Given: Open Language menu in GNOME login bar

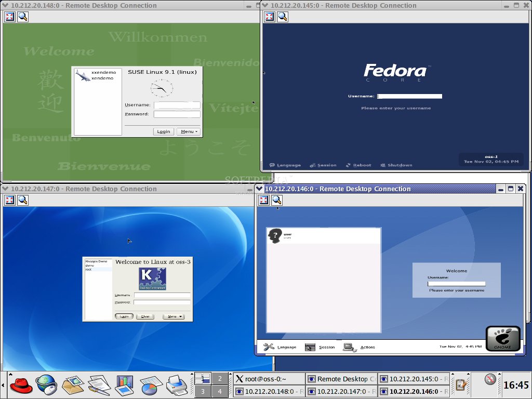Looking at the screenshot, I should (280, 347).
